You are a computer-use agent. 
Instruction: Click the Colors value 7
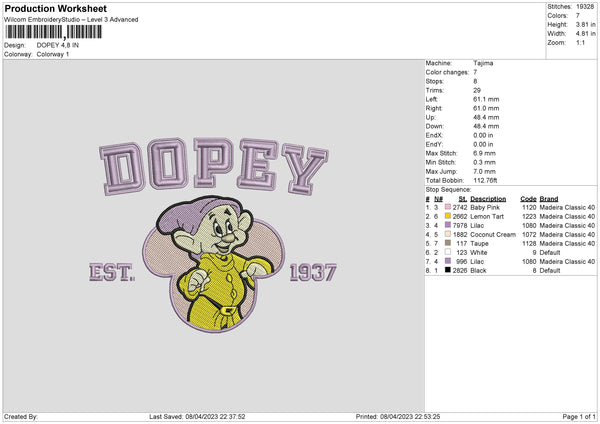click(x=578, y=16)
